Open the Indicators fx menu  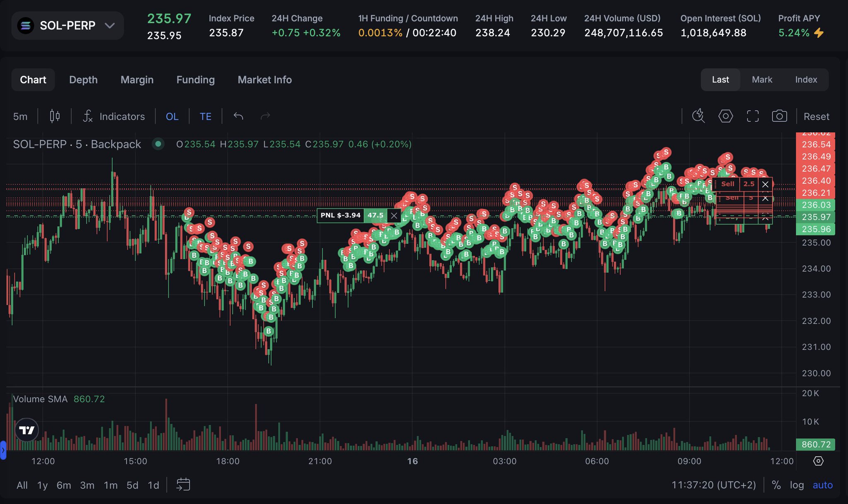(x=114, y=116)
